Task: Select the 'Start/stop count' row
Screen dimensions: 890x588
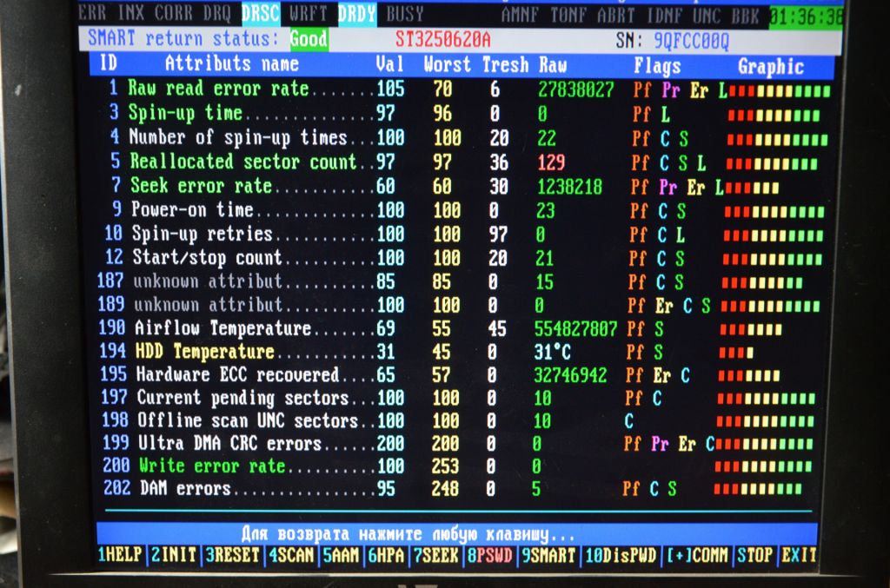Action: (462, 258)
